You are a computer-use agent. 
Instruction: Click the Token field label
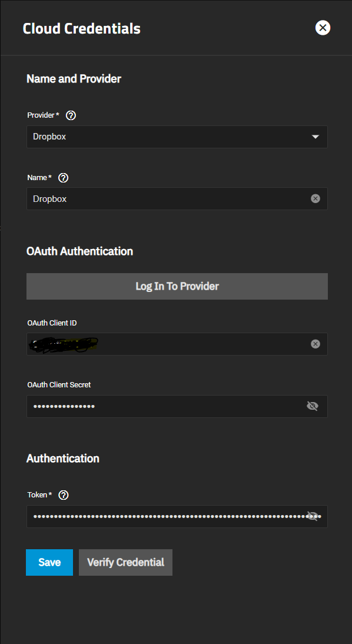click(39, 495)
